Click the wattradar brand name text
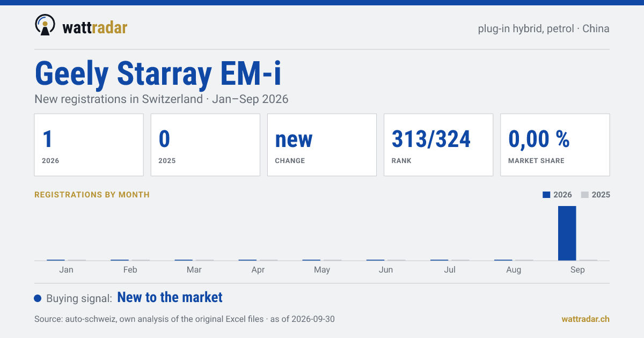This screenshot has height=338, width=644. coord(94,27)
